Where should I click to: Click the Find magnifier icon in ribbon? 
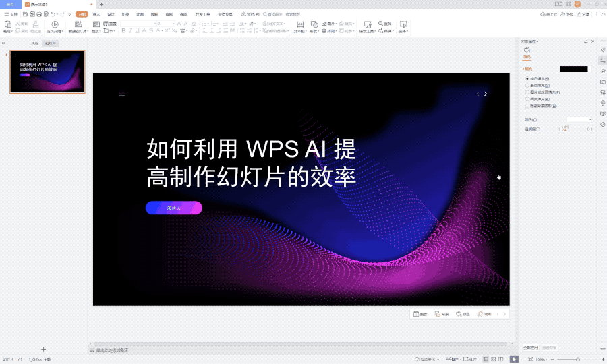(x=381, y=24)
